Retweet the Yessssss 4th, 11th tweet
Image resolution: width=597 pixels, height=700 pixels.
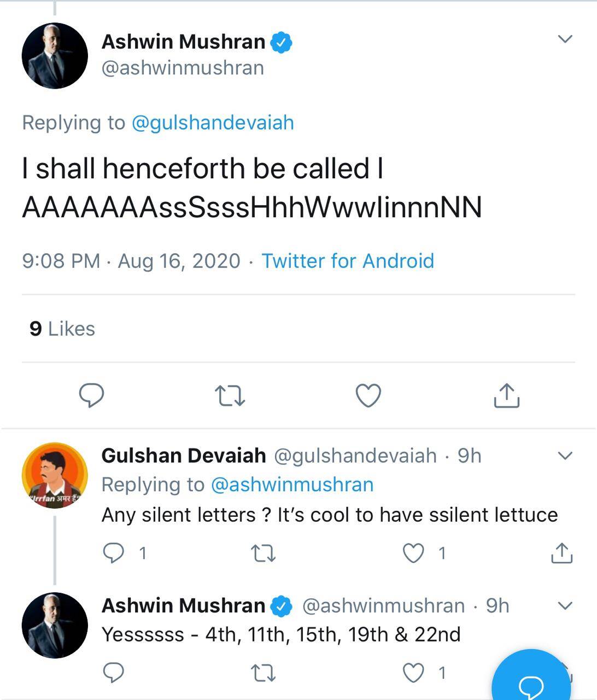point(263,673)
